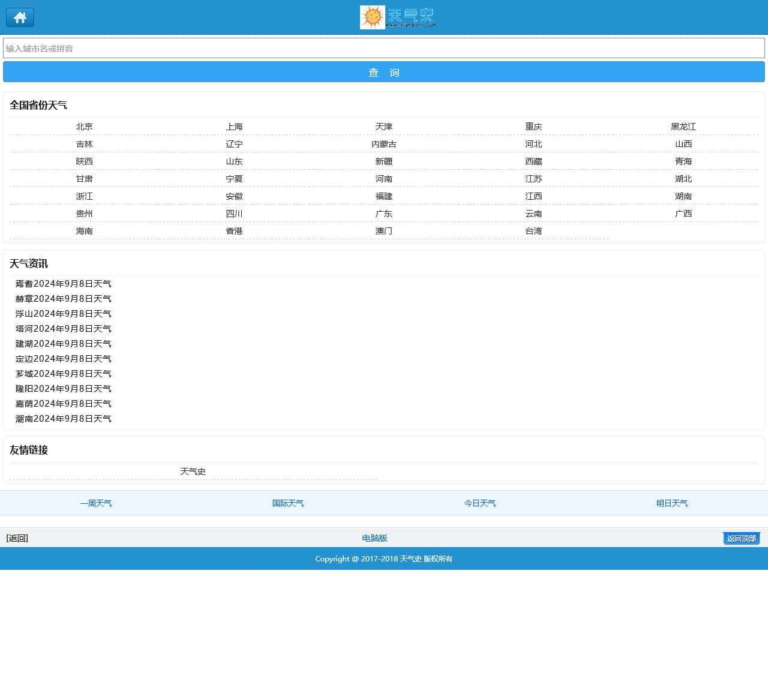Switch to 一周天气 tab

pos(96,503)
